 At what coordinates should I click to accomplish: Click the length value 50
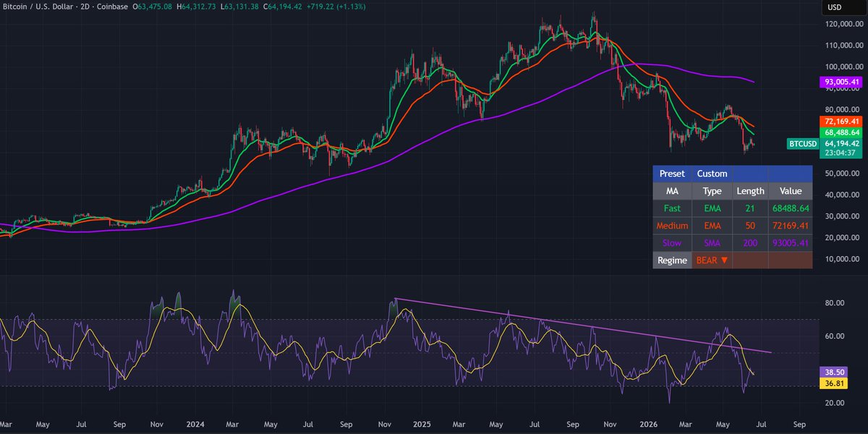(x=750, y=226)
